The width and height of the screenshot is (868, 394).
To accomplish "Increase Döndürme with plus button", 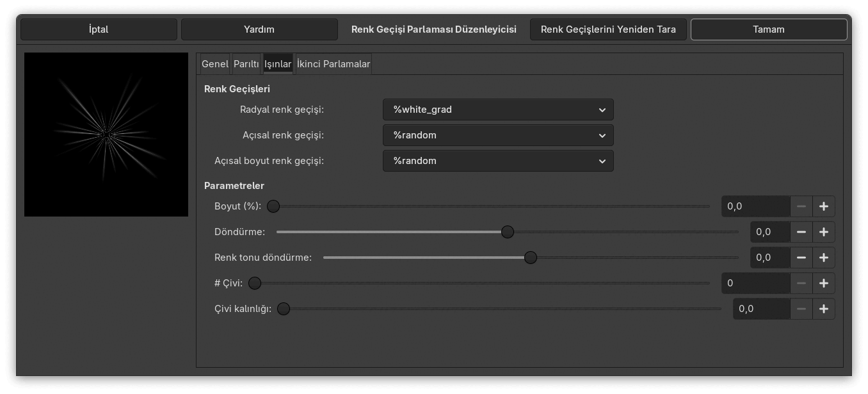I will pos(824,232).
